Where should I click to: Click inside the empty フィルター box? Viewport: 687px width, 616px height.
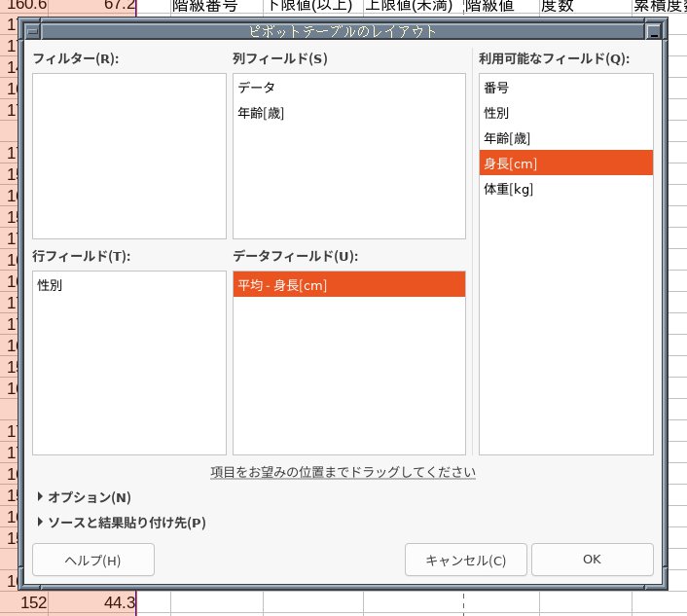click(x=128, y=156)
